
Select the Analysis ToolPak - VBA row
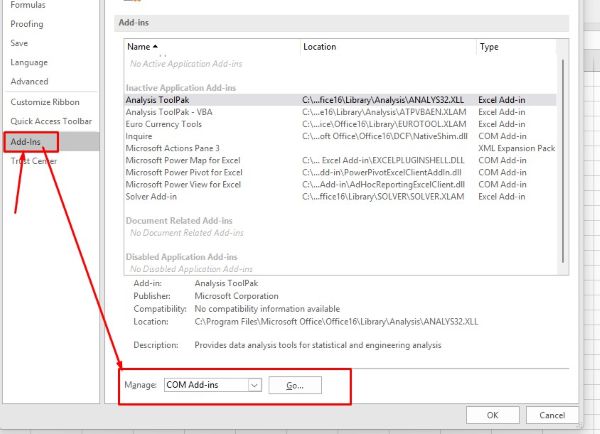[x=340, y=112]
